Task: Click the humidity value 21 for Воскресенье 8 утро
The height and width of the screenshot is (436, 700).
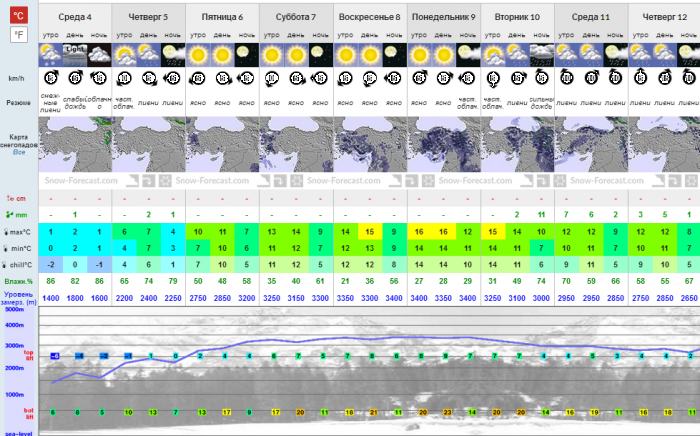Action: tap(345, 281)
